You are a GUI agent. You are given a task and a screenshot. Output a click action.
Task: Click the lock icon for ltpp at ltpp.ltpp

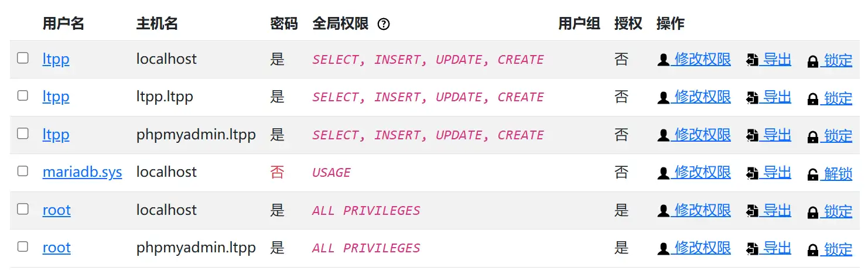[813, 99]
